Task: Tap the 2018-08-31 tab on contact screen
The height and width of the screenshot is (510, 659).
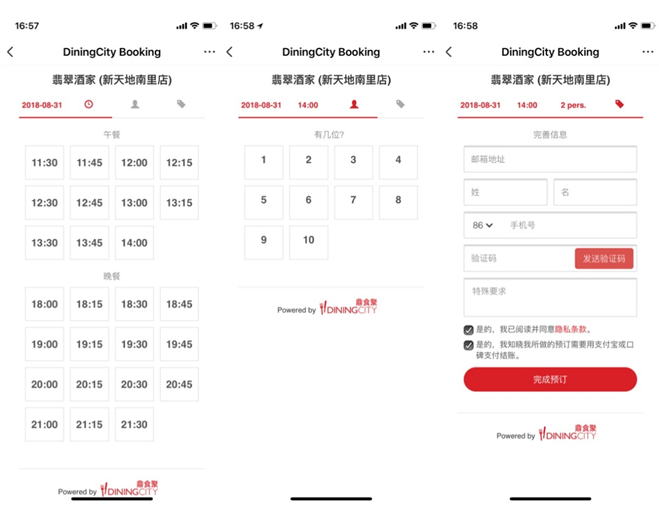Action: pyautogui.click(x=480, y=105)
